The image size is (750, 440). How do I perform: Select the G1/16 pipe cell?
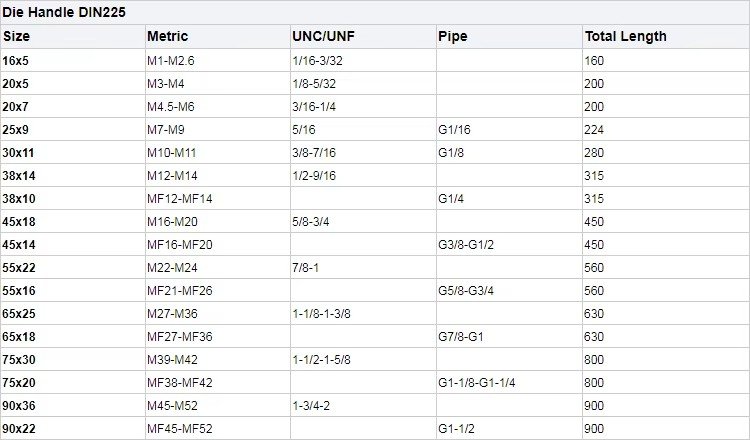pyautogui.click(x=453, y=129)
